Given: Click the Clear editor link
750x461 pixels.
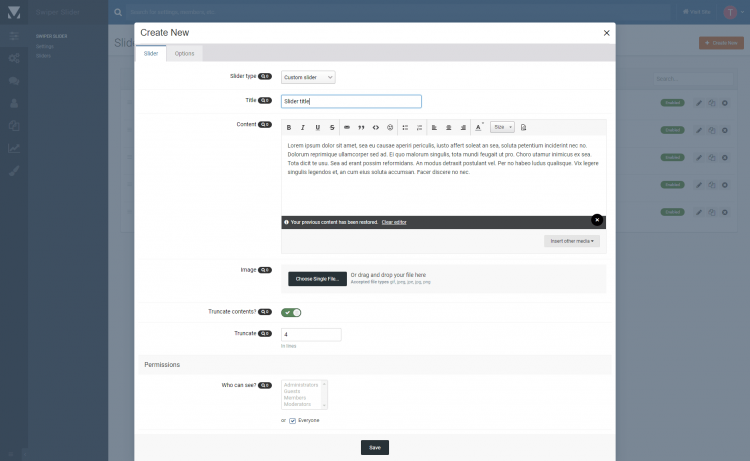Looking at the screenshot, I should pos(394,221).
